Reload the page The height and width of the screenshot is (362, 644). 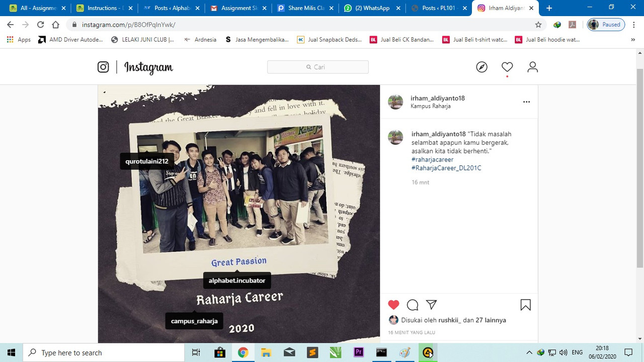tap(40, 25)
